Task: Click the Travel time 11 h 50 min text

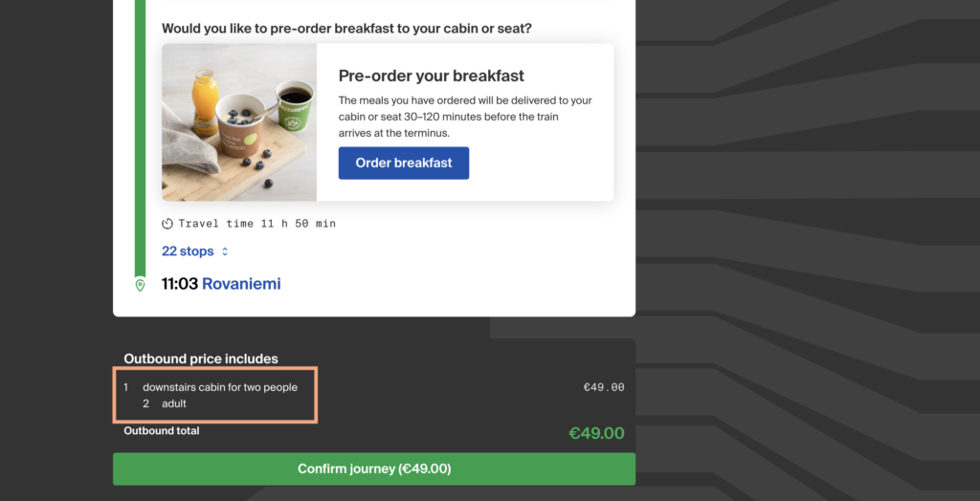Action: point(256,224)
